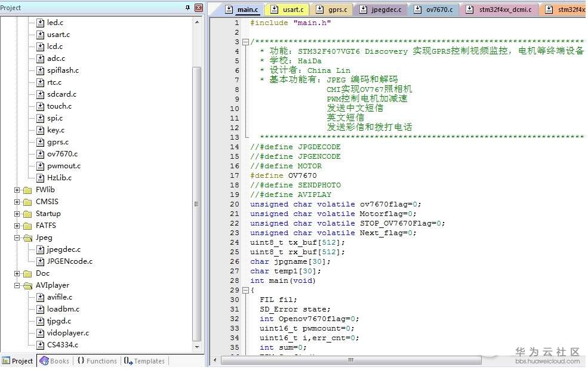
Task: Click the project tree scroll up arrow
Action: coord(197,23)
